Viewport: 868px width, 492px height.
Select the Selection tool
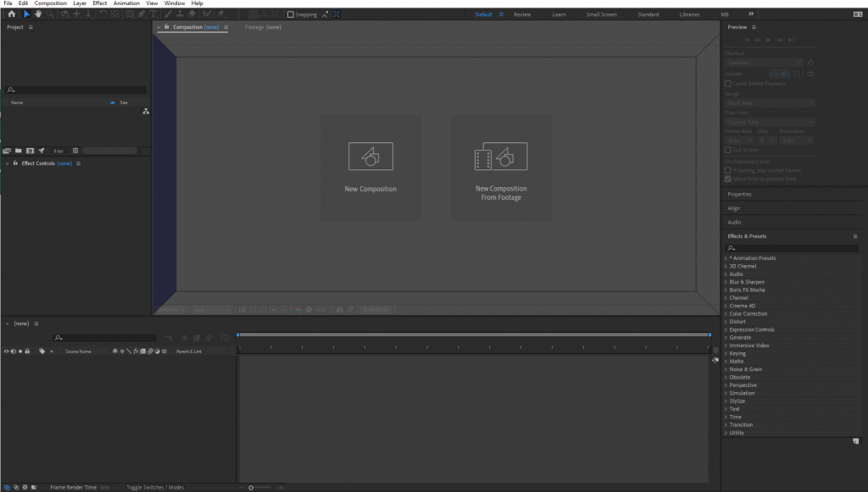pyautogui.click(x=26, y=14)
